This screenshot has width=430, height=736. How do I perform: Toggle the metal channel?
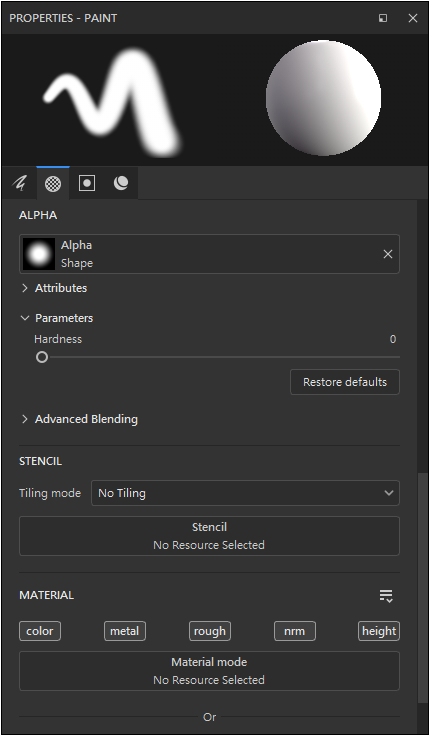click(x=125, y=631)
